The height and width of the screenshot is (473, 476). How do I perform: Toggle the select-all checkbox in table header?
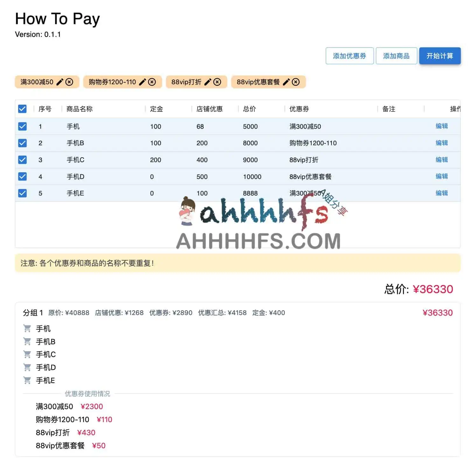pyautogui.click(x=22, y=109)
